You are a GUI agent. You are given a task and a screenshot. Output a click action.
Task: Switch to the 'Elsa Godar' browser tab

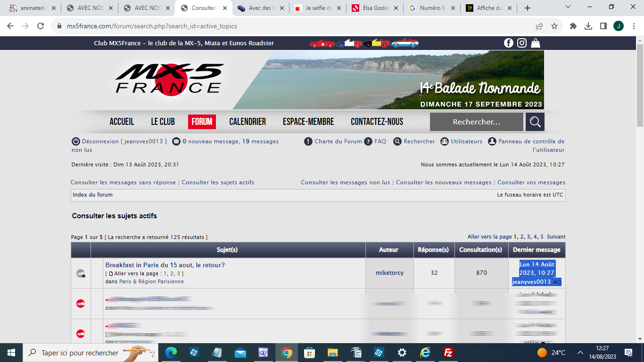click(x=374, y=8)
